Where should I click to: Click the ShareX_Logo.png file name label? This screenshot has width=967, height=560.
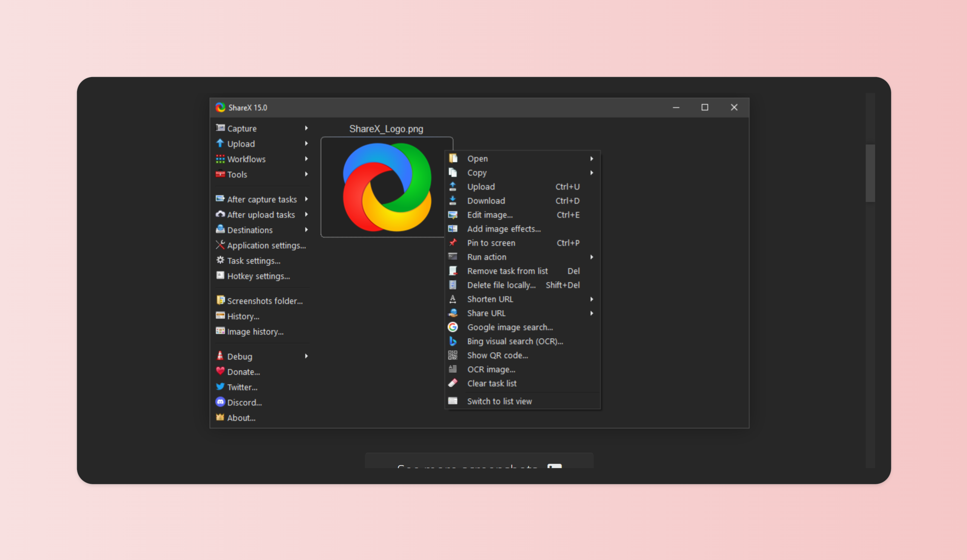click(386, 129)
